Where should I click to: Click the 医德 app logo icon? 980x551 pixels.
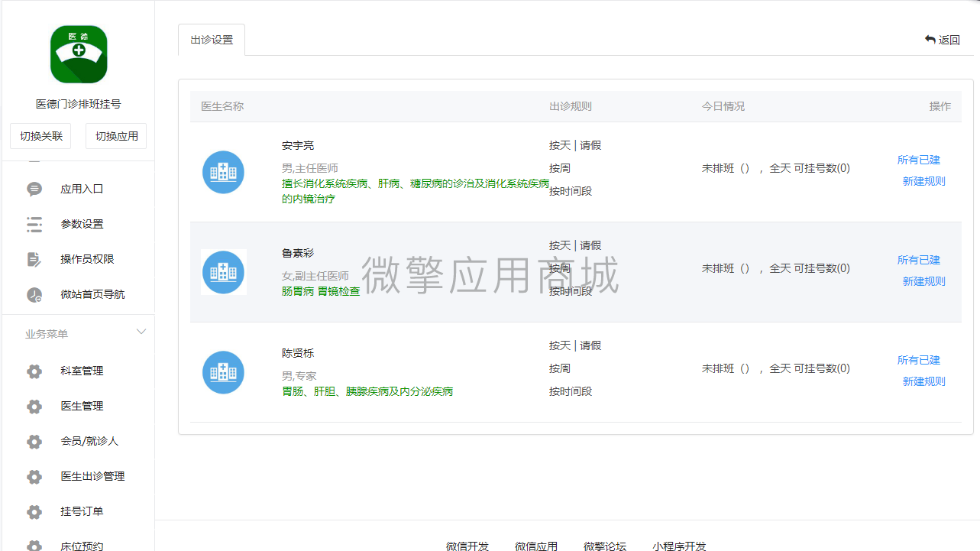tap(79, 54)
